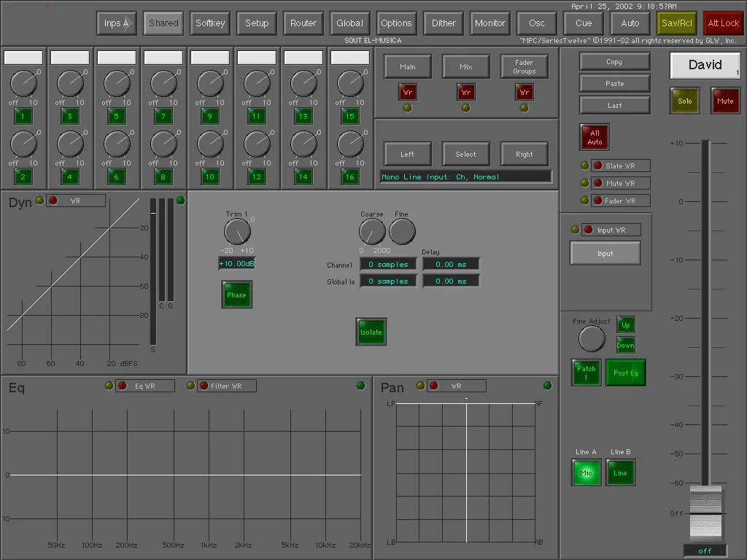Toggle green aux send button 3
The height and width of the screenshot is (560, 747).
[69, 116]
